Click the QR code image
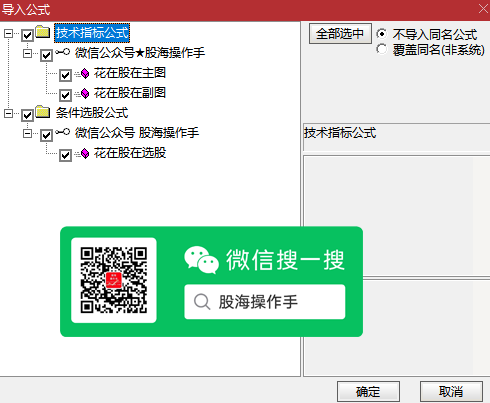The width and height of the screenshot is (490, 403). pyautogui.click(x=114, y=280)
